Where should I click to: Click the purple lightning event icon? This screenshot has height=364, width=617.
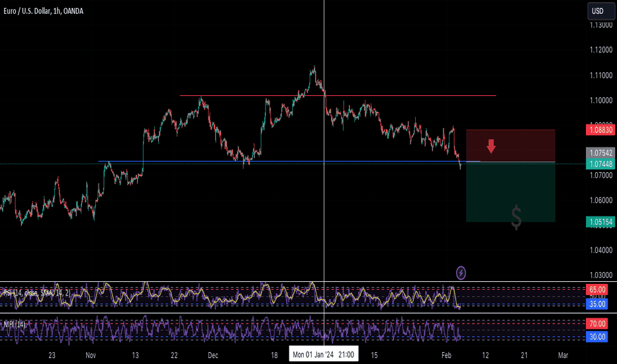tap(461, 273)
